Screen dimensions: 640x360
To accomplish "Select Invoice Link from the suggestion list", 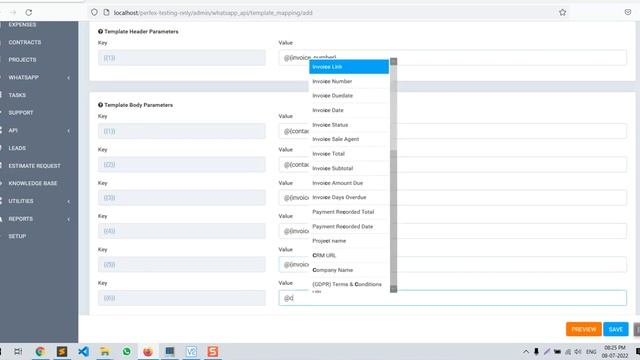I will [x=349, y=67].
